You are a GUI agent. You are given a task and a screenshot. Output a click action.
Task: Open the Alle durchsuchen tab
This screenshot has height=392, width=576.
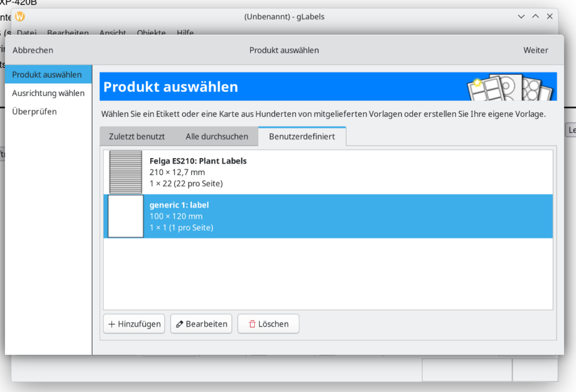(x=217, y=137)
